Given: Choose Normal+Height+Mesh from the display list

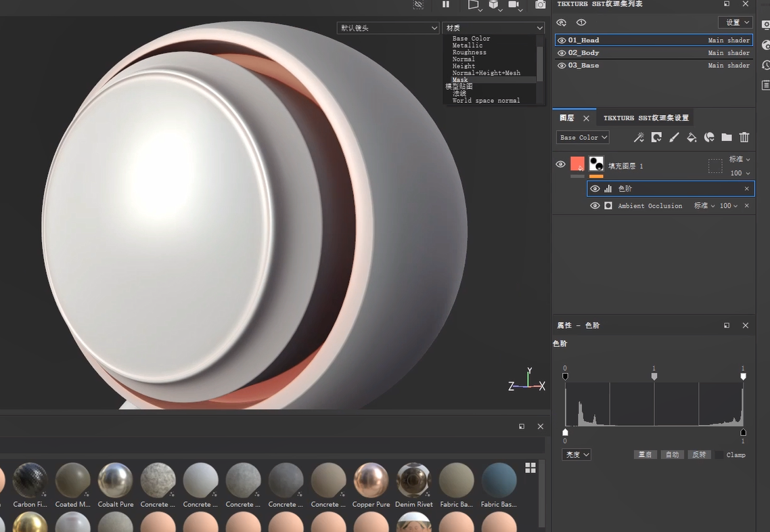Looking at the screenshot, I should click(486, 72).
